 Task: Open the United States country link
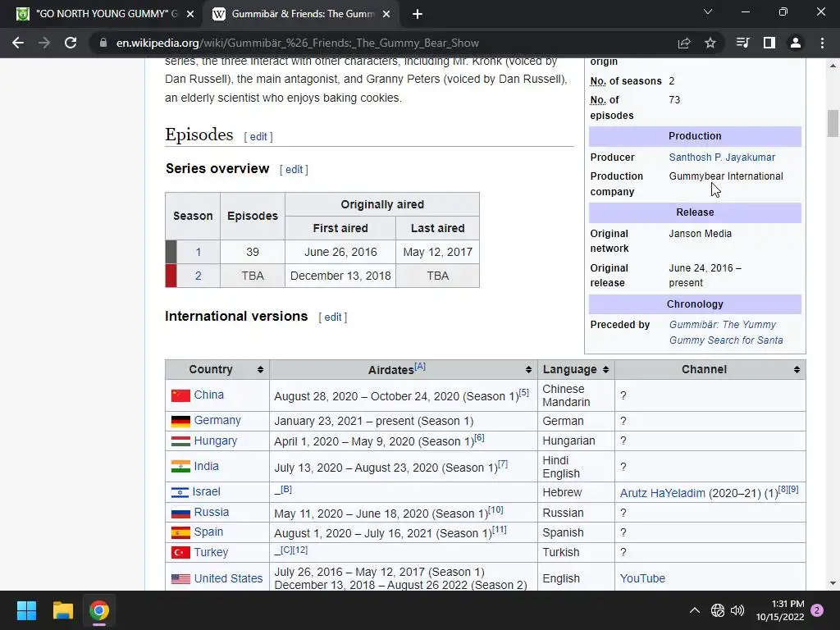pyautogui.click(x=228, y=578)
